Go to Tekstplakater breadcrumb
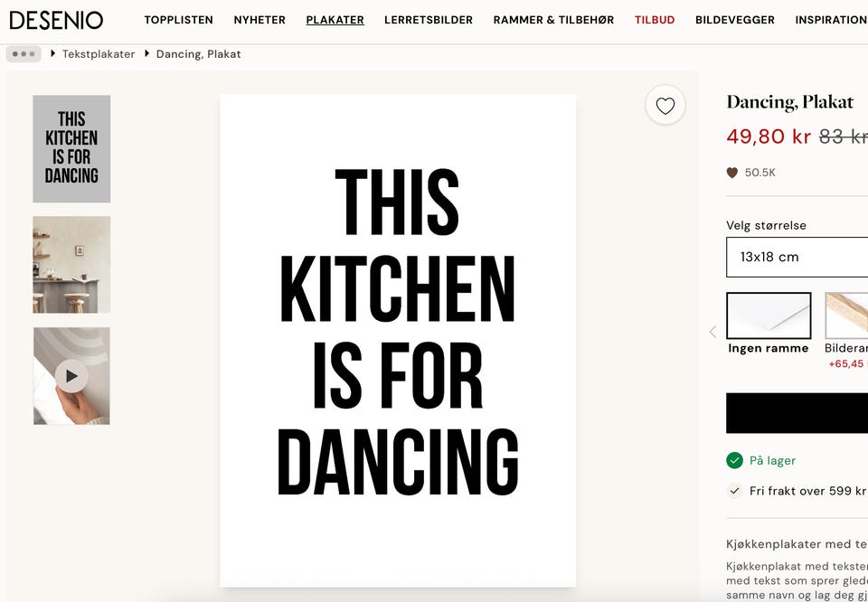Screen dimensions: 868x602 click(99, 53)
